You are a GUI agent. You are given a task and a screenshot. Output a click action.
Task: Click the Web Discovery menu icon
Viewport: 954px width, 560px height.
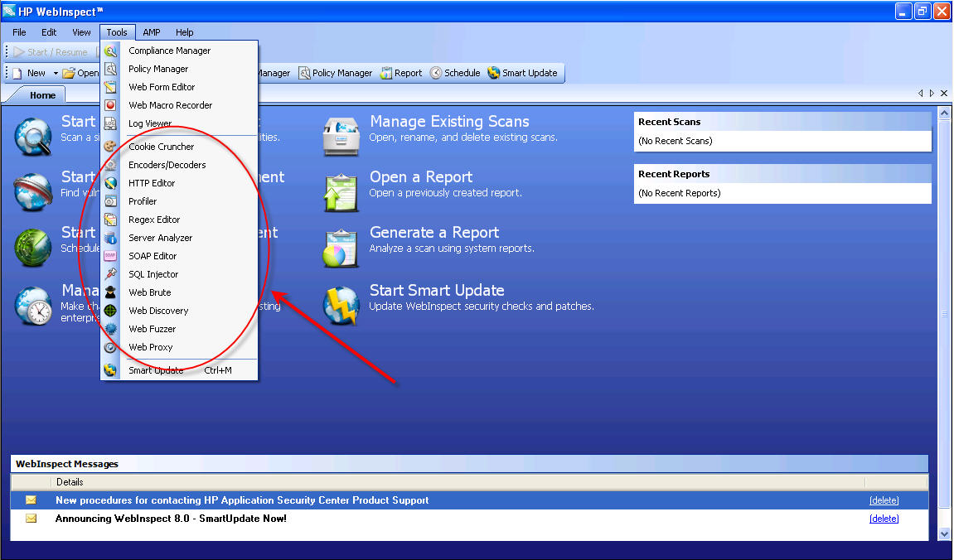[x=110, y=311]
